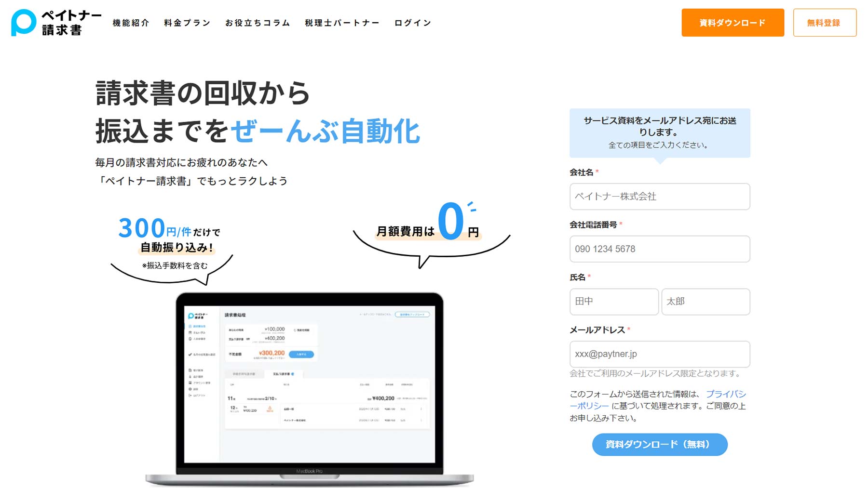Open the お役立ちコラム menu item
Screen dimensions: 868x488
[258, 23]
